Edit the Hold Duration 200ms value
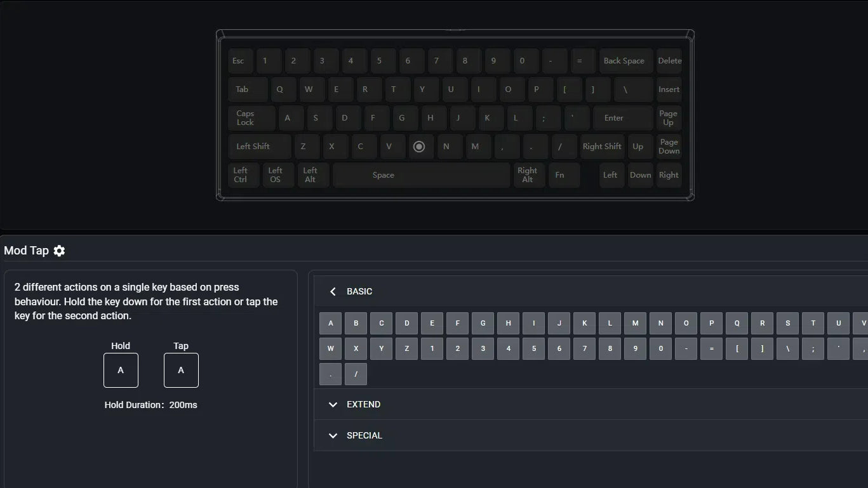 point(183,405)
